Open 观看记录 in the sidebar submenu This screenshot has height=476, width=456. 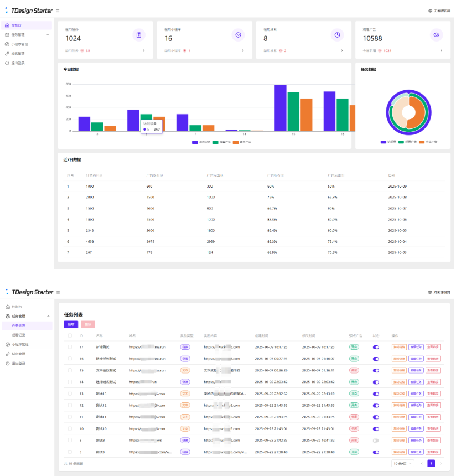click(x=19, y=335)
